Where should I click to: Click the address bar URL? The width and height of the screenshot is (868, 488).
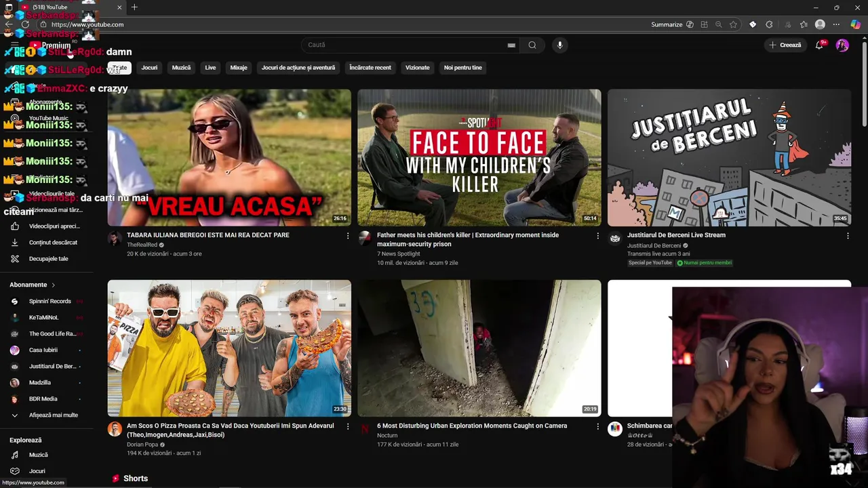(x=87, y=24)
